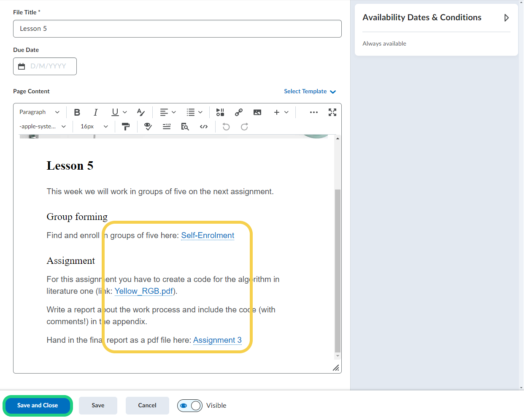Insert an image into page content
This screenshot has height=420, width=524.
[257, 112]
